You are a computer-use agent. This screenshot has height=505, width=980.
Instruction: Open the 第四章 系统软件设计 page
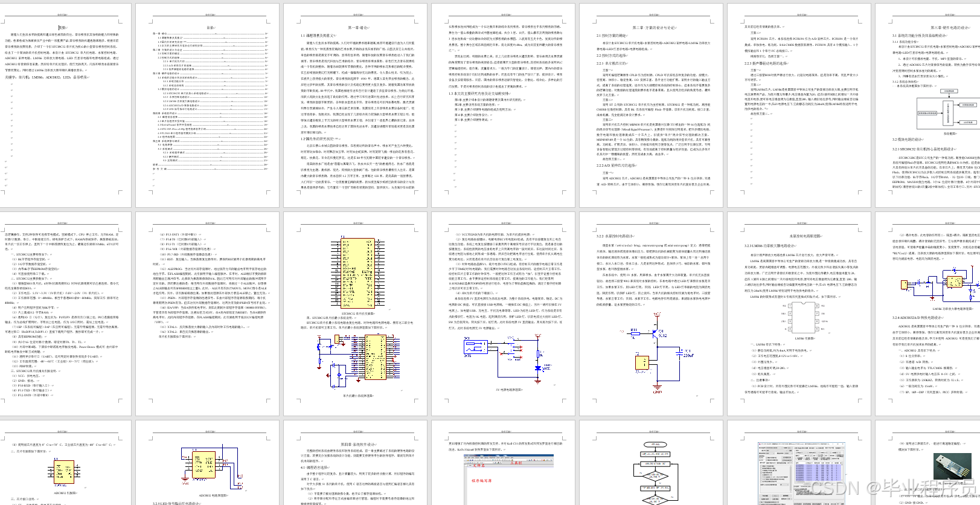click(355, 462)
